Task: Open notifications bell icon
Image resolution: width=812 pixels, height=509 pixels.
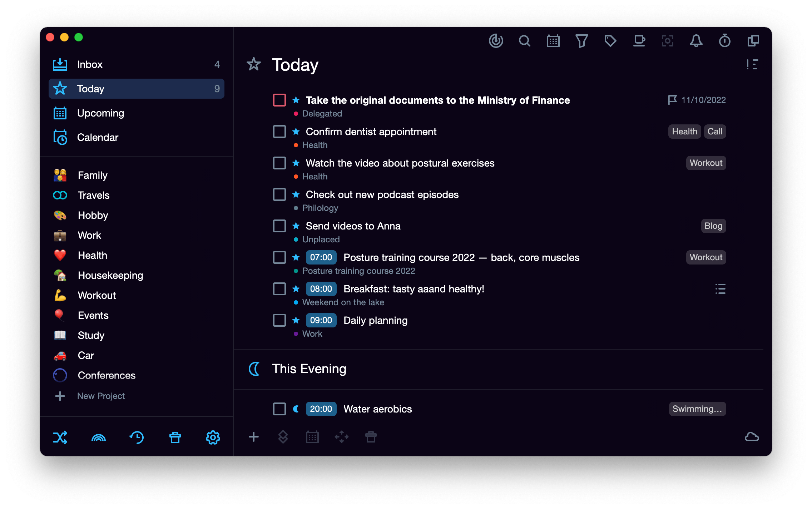Action: point(696,41)
